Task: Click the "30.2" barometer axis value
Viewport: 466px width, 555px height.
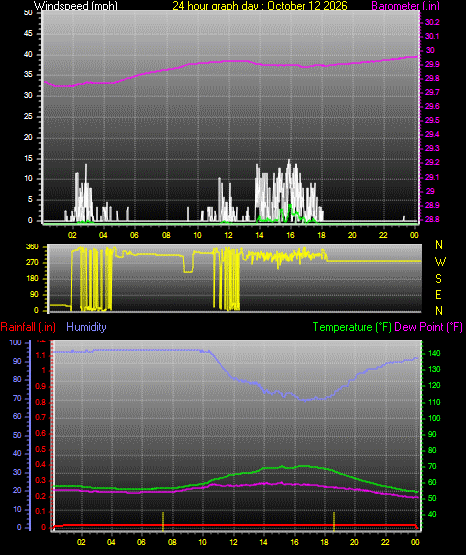Action: click(432, 22)
